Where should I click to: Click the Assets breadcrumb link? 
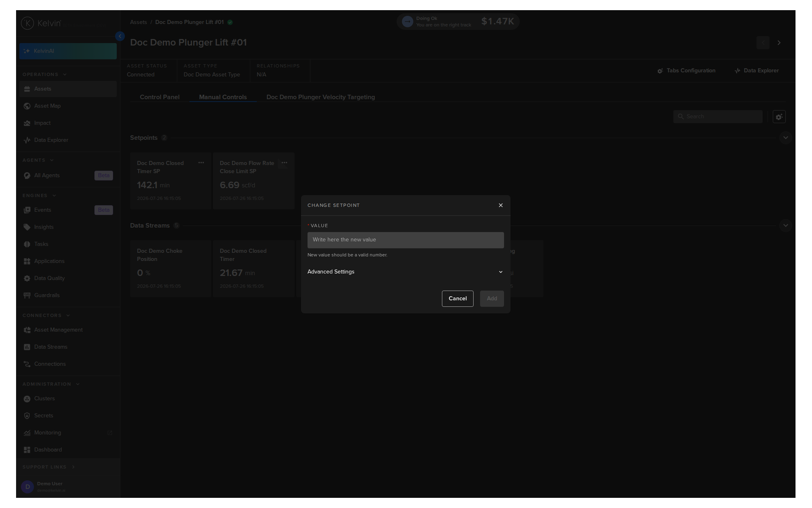138,22
